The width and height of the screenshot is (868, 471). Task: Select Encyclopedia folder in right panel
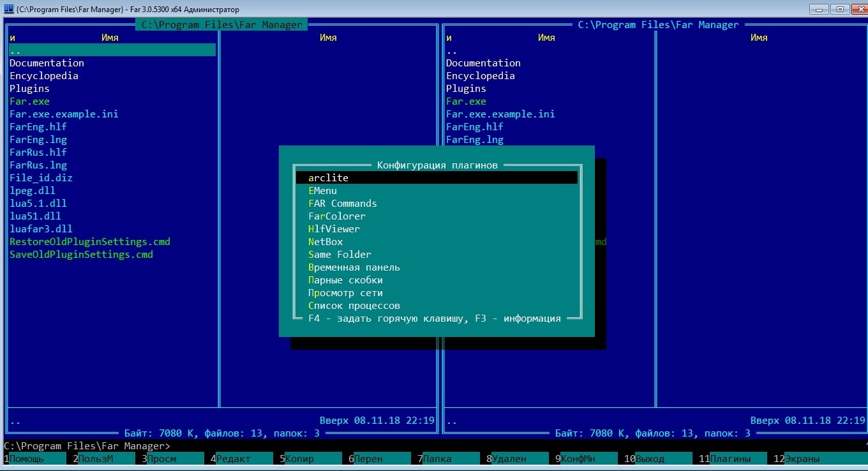pos(481,76)
